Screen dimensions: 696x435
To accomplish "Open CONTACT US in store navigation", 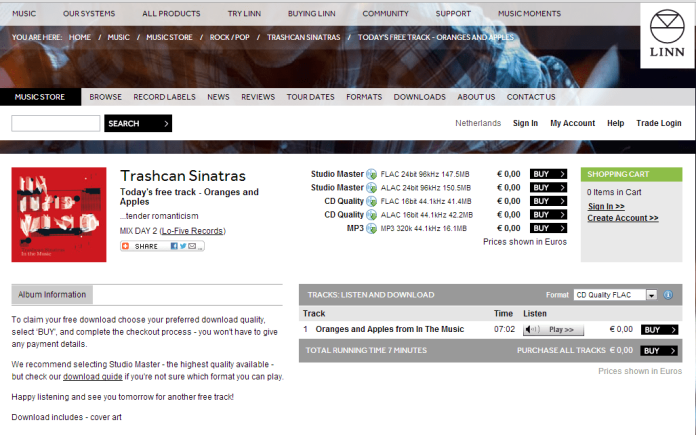I will tap(531, 97).
